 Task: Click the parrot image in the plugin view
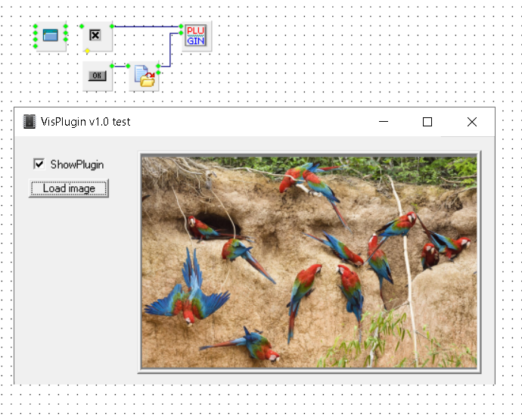click(x=309, y=263)
